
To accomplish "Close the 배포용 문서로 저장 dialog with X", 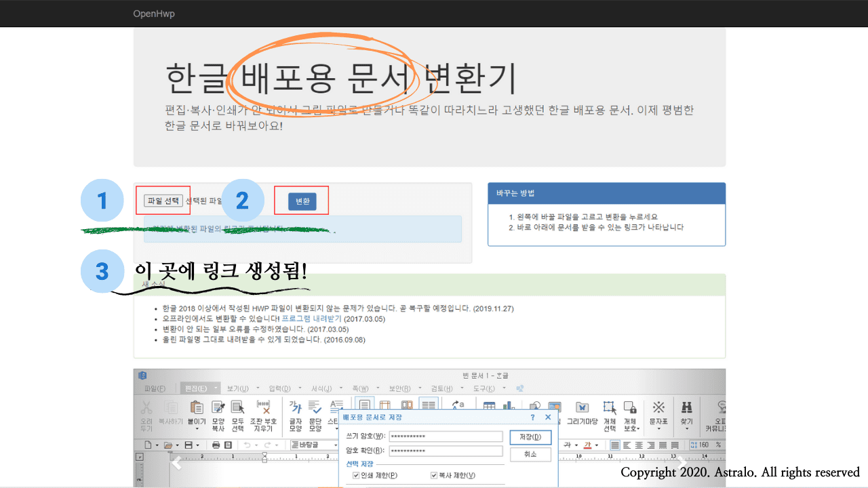I will (548, 418).
